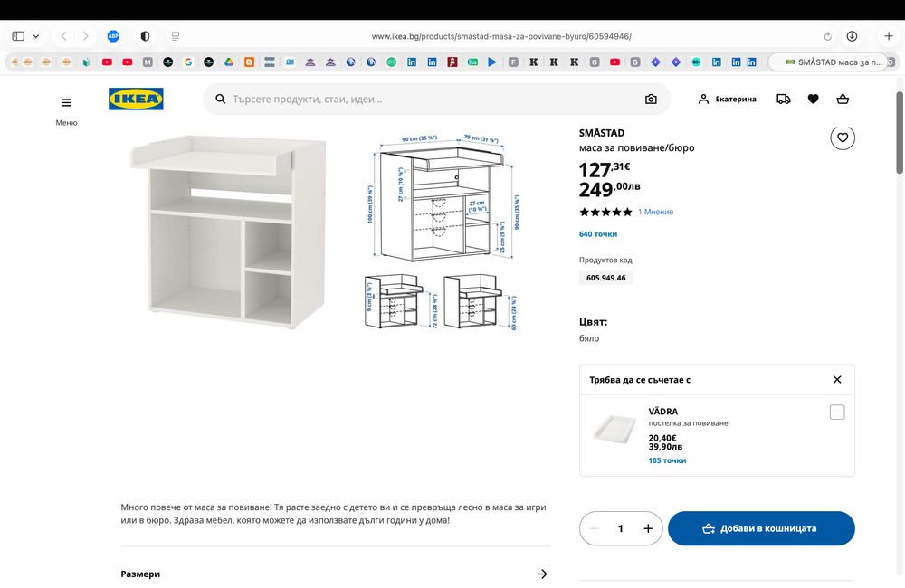The image size is (905, 588).
Task: Open the VÅDRA product name link
Action: tap(663, 412)
